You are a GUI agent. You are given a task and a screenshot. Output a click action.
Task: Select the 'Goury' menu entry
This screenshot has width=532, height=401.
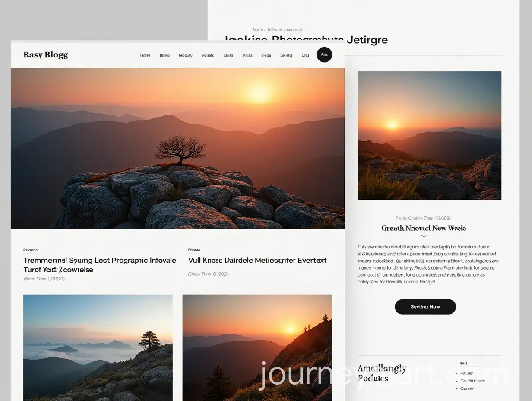(x=186, y=55)
